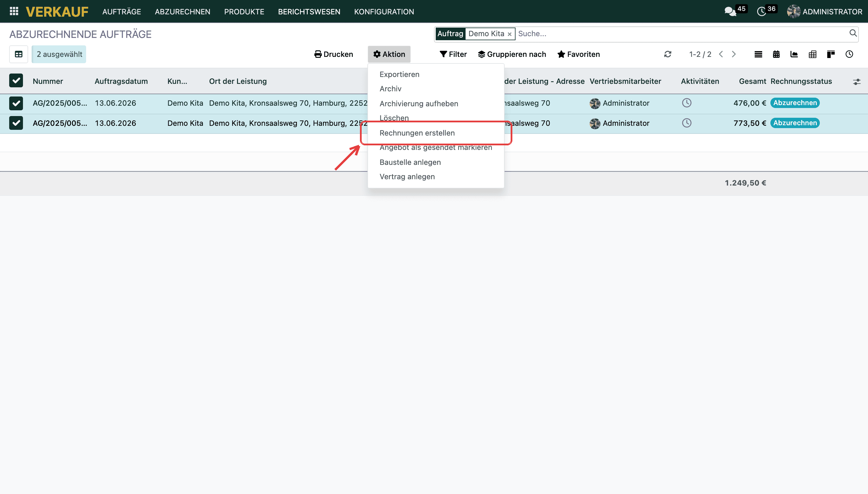This screenshot has width=868, height=494.
Task: Open the Drucken dropdown
Action: click(334, 54)
